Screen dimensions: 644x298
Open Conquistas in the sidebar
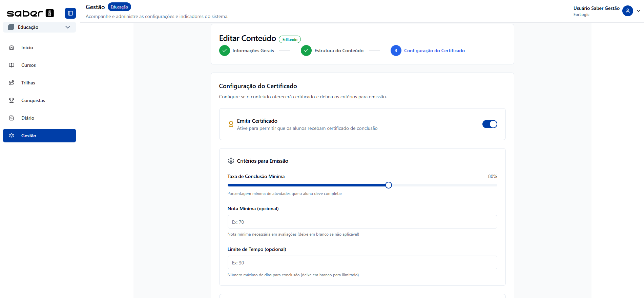click(x=33, y=100)
